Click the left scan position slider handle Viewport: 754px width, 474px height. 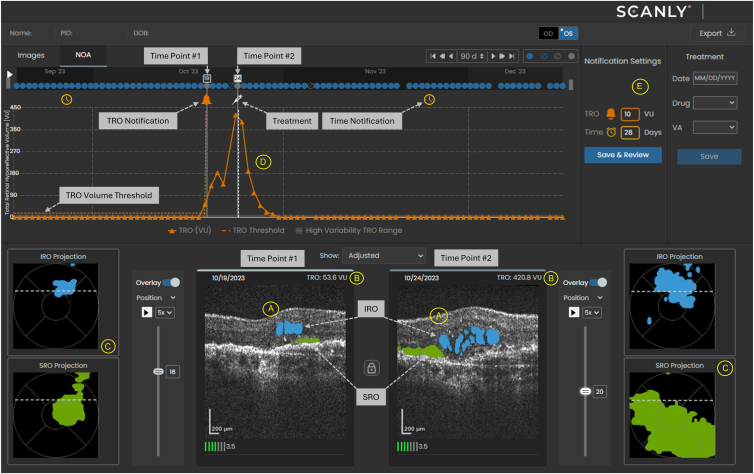[158, 371]
